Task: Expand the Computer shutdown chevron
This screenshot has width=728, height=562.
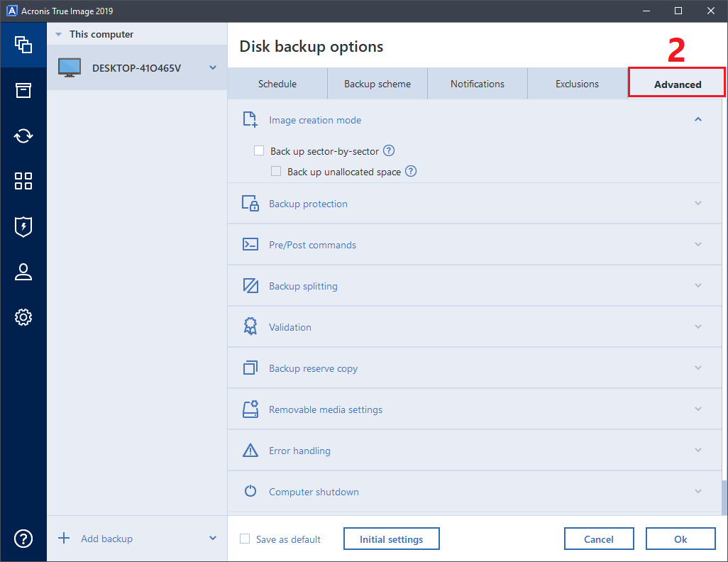Action: point(697,491)
